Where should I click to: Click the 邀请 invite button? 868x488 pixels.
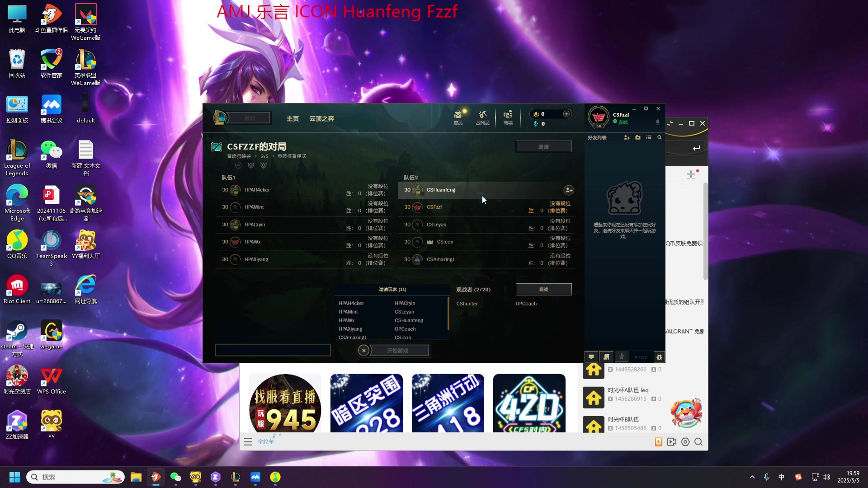pyautogui.click(x=543, y=147)
